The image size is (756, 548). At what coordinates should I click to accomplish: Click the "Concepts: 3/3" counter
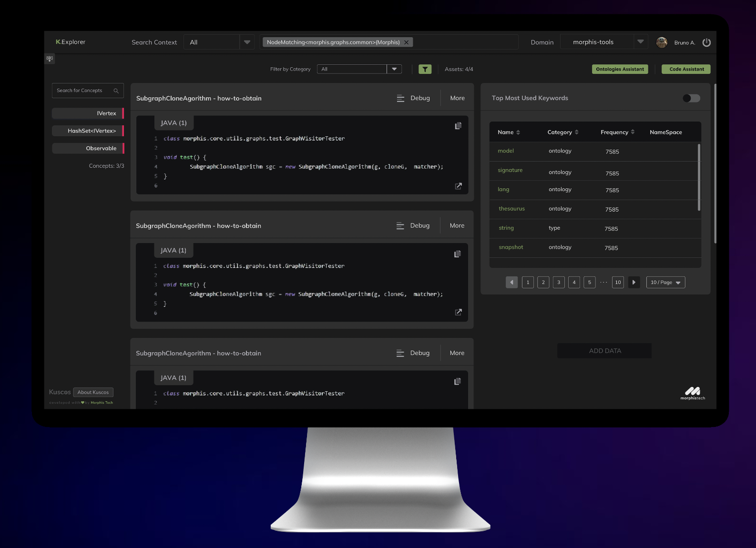(x=106, y=166)
